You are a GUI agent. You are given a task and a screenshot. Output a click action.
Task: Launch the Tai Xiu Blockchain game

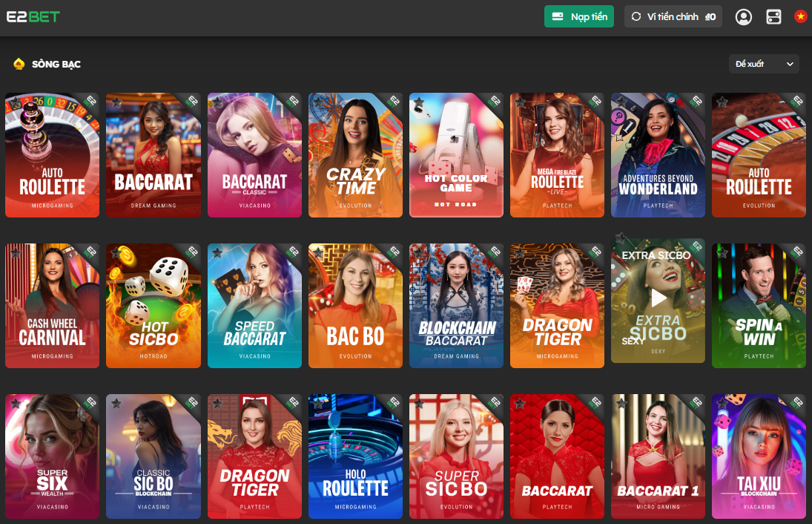coord(759,456)
